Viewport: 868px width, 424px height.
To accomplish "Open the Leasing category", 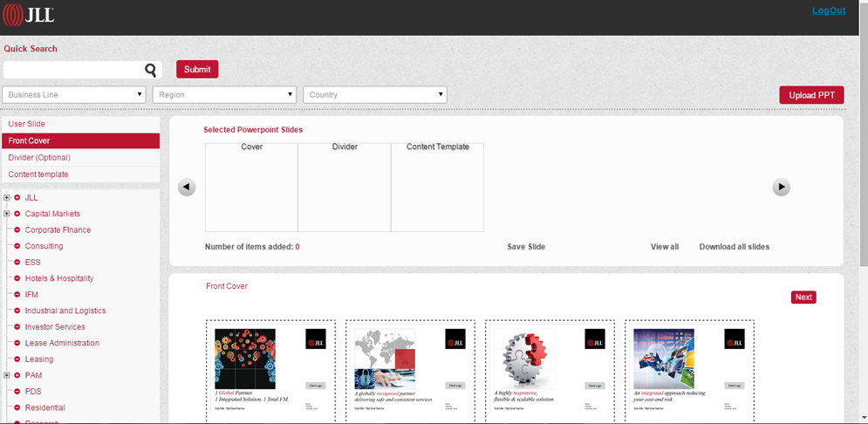I will 39,359.
